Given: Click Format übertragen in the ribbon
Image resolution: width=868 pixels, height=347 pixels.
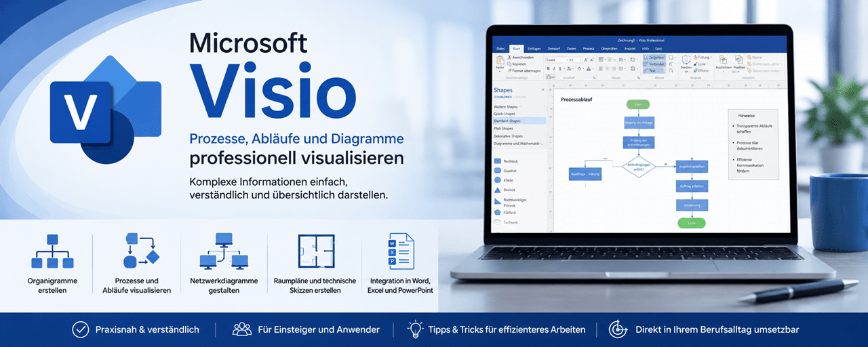Looking at the screenshot, I should tap(524, 70).
